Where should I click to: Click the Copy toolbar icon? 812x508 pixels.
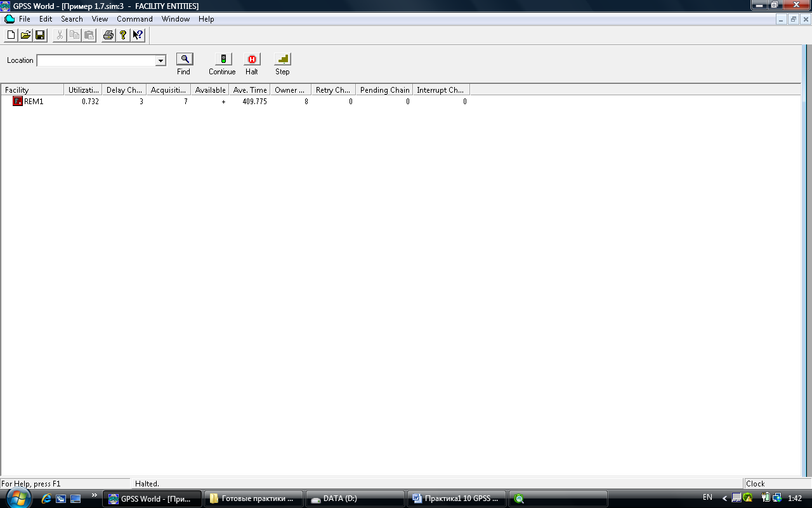pyautogui.click(x=74, y=35)
